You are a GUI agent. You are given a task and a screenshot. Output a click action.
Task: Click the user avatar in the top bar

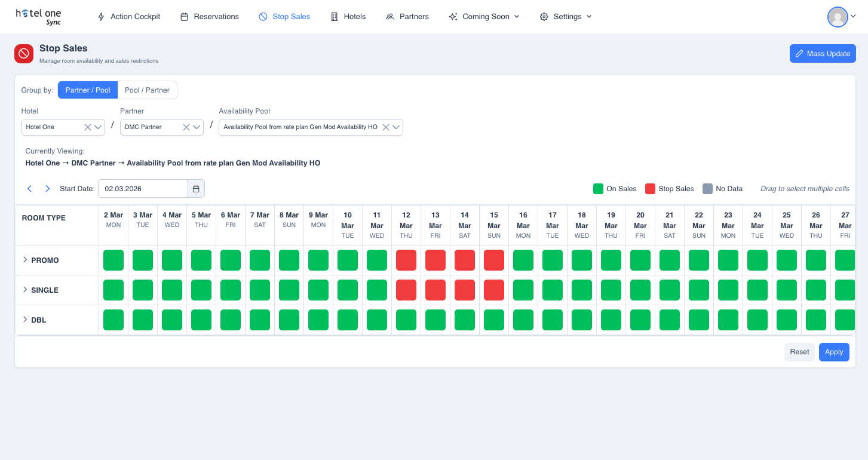pos(837,17)
